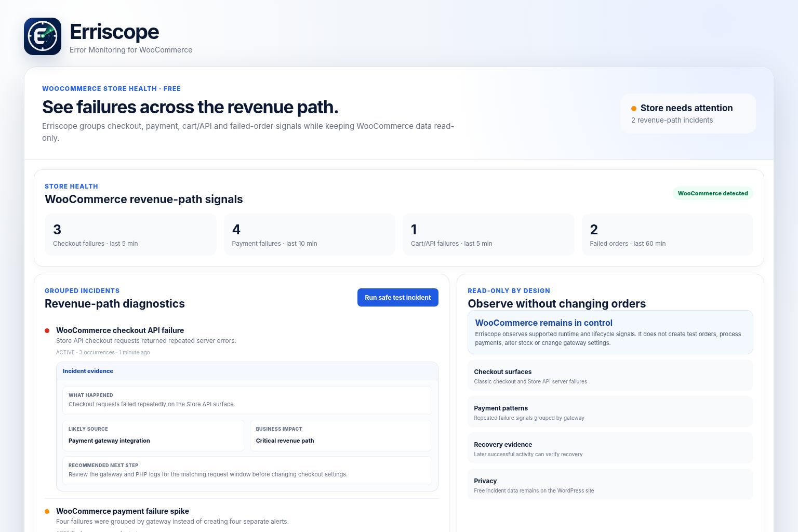Click the Observe without changing orders heading
Image resolution: width=798 pixels, height=532 pixels.
tap(557, 304)
